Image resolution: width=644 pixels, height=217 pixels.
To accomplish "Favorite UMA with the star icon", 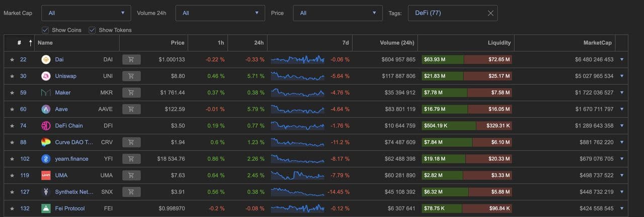I will pyautogui.click(x=12, y=175).
